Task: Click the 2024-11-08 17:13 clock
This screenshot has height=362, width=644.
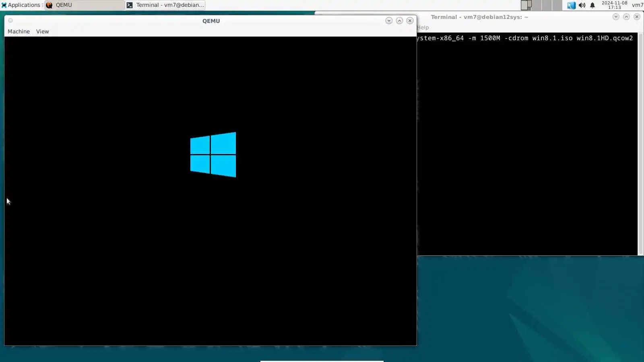Action: point(614,5)
